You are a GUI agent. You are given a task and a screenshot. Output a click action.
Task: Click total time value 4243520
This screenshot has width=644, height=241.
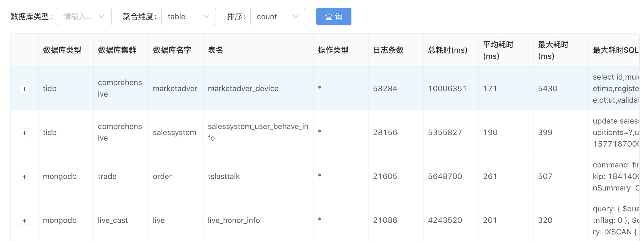click(445, 220)
